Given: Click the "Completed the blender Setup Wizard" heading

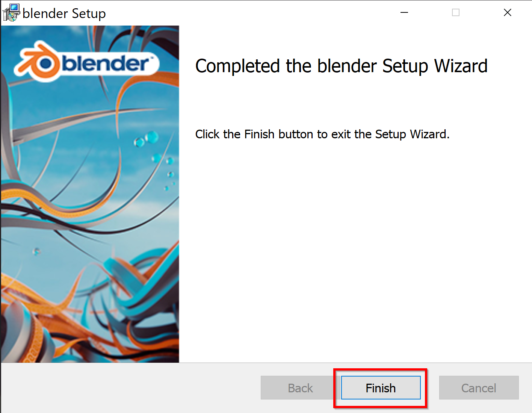Looking at the screenshot, I should (x=341, y=67).
